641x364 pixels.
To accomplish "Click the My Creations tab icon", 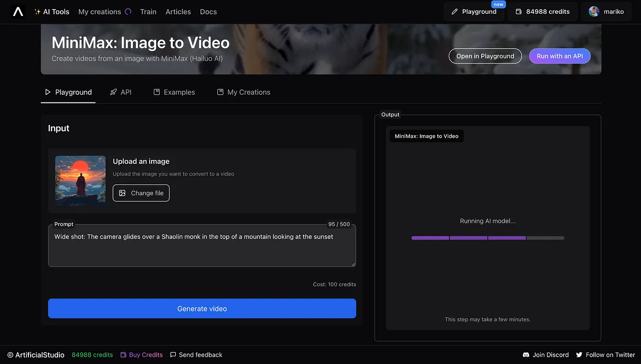I will point(220,92).
